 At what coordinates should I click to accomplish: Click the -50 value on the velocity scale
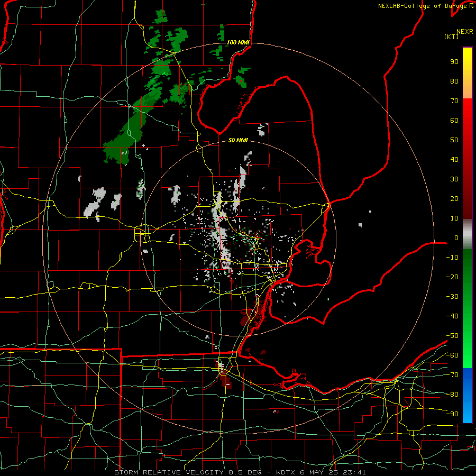(452, 335)
